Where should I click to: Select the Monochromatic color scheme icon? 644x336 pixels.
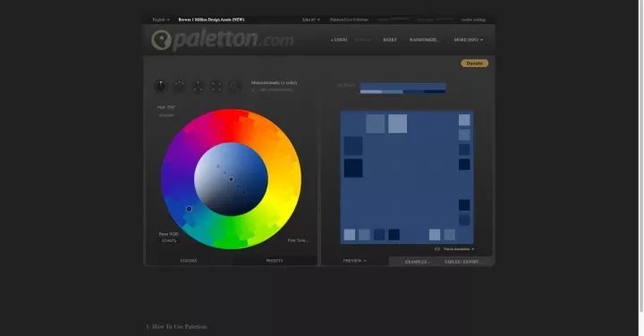[x=161, y=86]
